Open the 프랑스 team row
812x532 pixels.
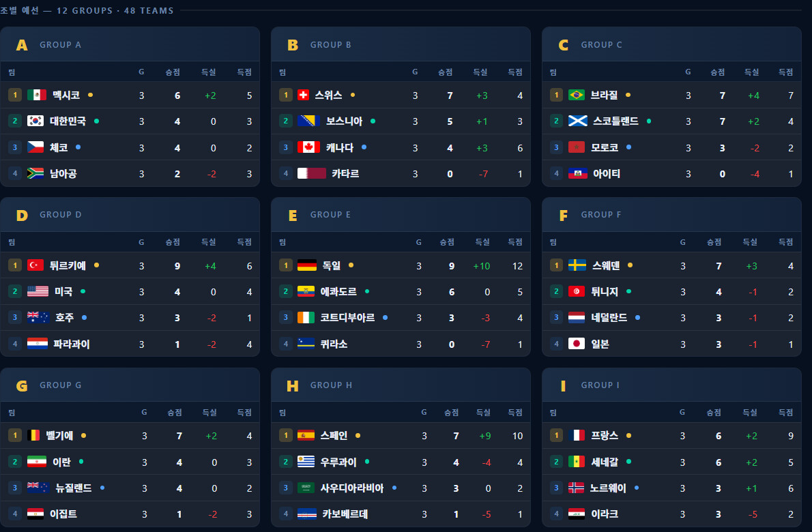(x=671, y=436)
